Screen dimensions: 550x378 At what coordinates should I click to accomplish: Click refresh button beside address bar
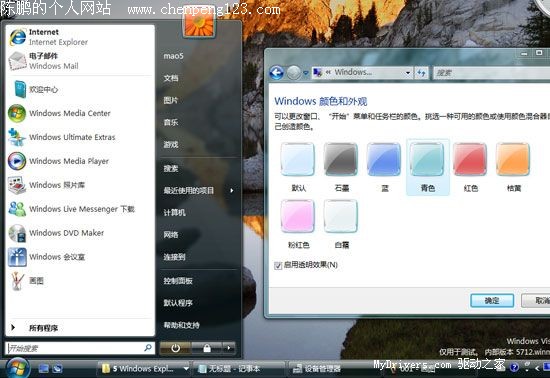[x=421, y=73]
